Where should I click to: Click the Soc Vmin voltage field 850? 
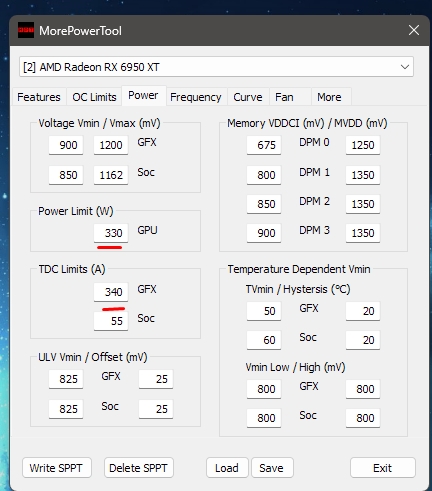(x=66, y=175)
